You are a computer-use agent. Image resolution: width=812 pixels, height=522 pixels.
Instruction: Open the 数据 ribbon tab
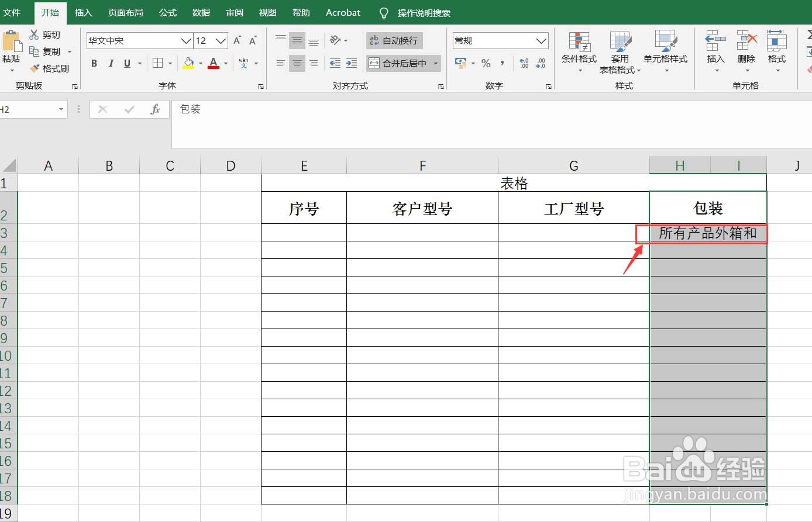click(x=201, y=12)
